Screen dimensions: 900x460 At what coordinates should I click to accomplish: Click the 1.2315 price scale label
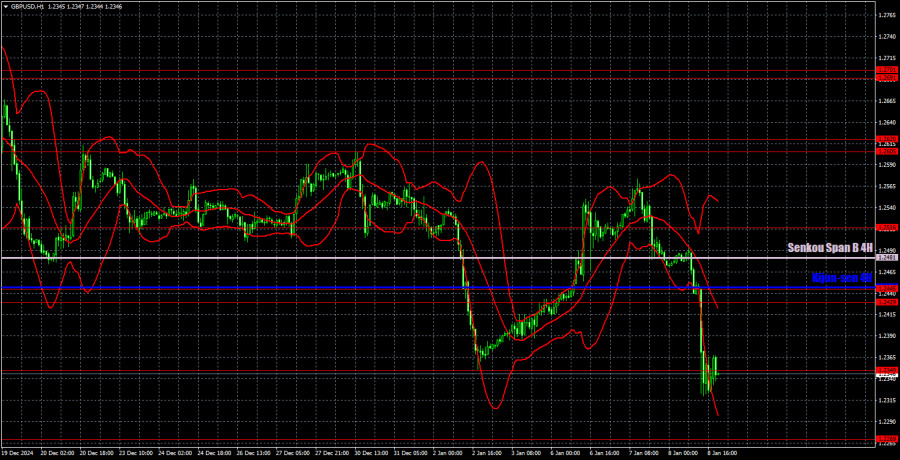pyautogui.click(x=885, y=400)
